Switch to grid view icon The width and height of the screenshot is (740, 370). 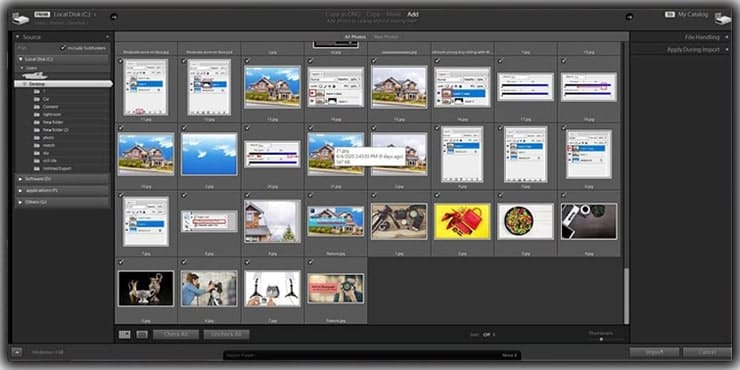[x=125, y=335]
